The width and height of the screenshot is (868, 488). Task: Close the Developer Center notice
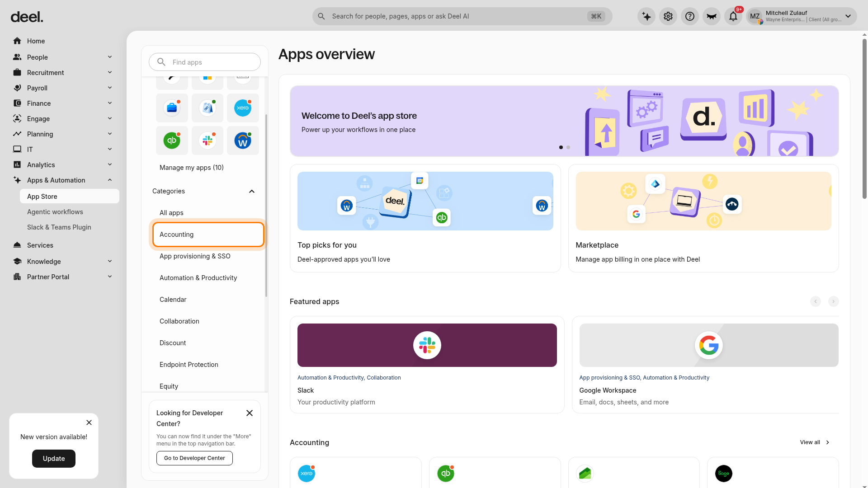[x=250, y=413]
